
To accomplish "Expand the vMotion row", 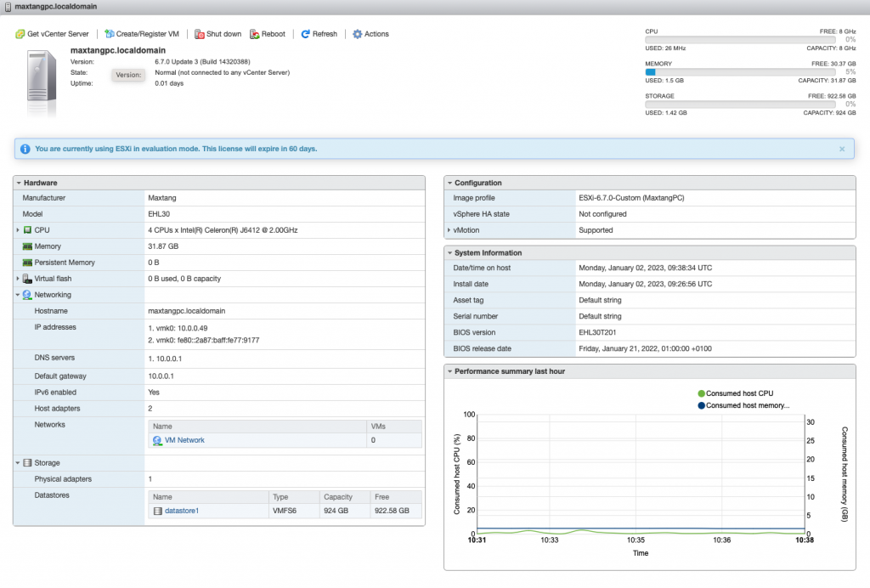I will point(449,230).
